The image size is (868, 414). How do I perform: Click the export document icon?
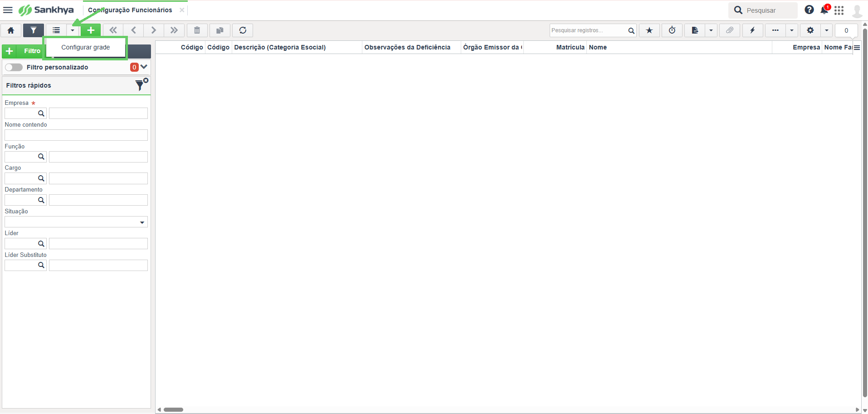[695, 30]
